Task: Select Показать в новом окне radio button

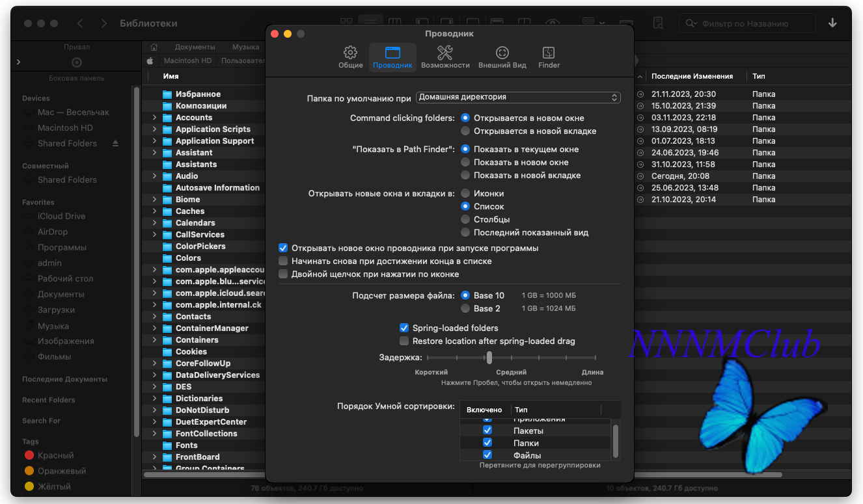Action: tap(465, 162)
